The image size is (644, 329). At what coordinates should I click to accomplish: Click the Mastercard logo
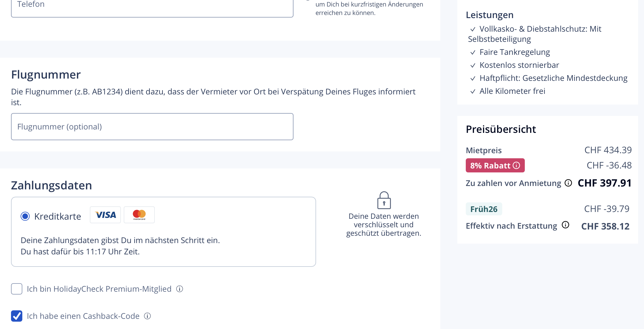139,215
